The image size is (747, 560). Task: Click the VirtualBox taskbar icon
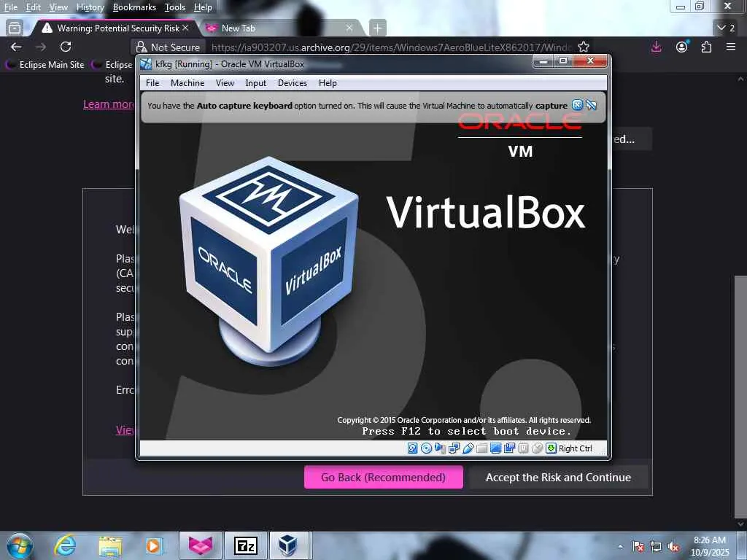point(290,545)
